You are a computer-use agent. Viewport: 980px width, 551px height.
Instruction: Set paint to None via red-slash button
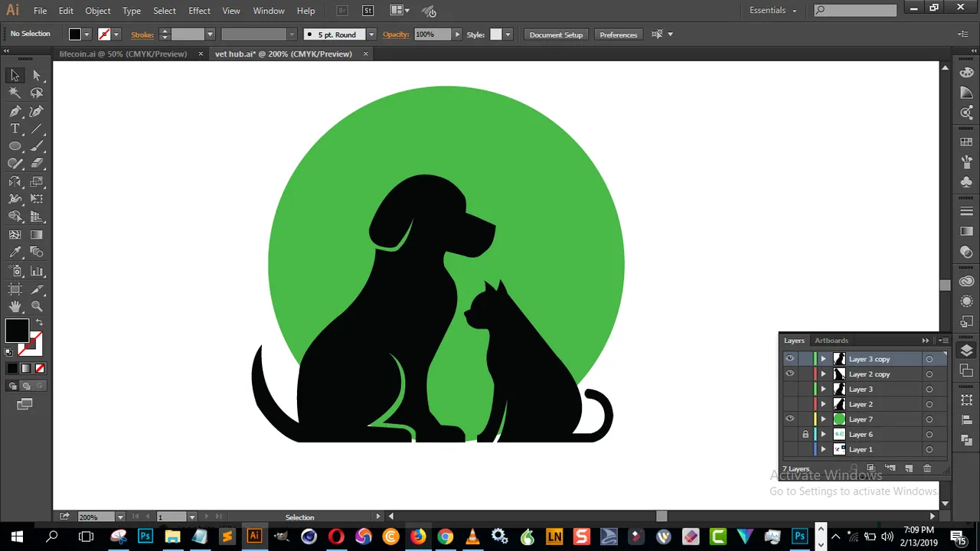click(40, 369)
